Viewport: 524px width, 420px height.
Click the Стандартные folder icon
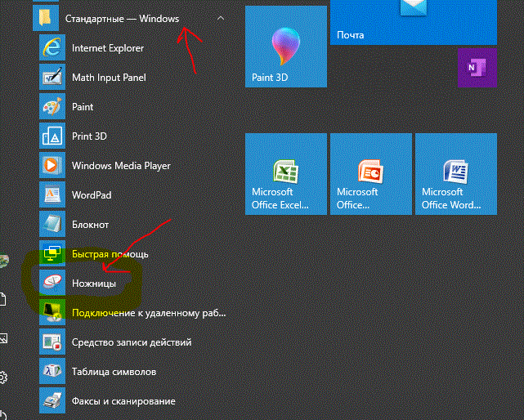coord(46,18)
